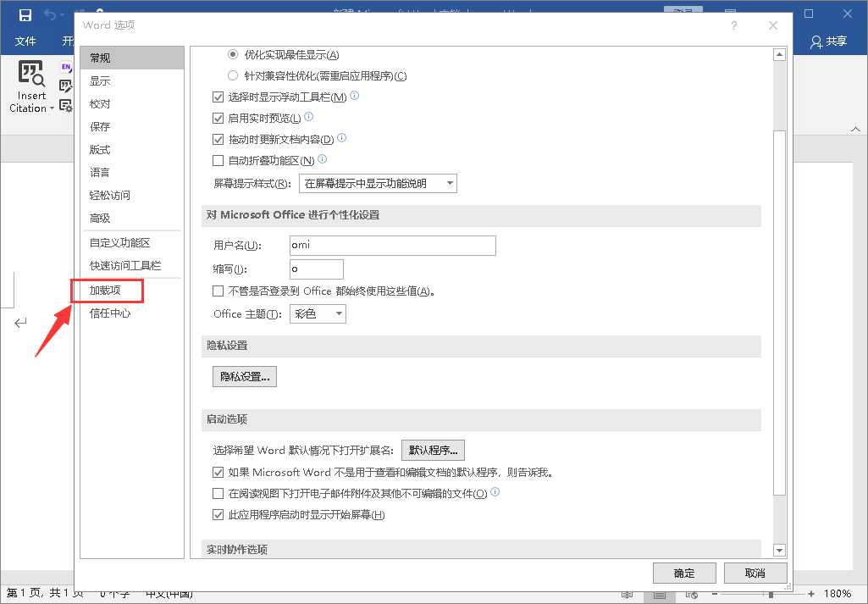This screenshot has height=604, width=868.
Task: Open the Insert Citation dropdown arrow
Action: [52, 108]
